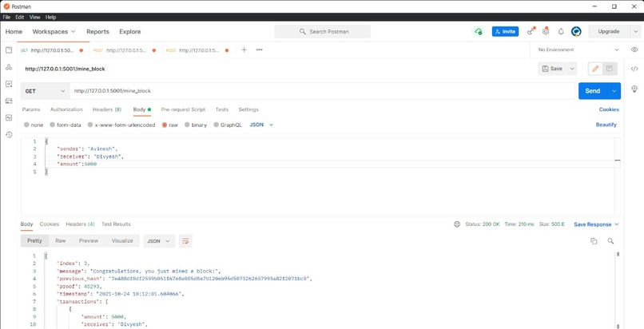The image size is (644, 329).
Task: Search within the response body
Action: pyautogui.click(x=610, y=241)
